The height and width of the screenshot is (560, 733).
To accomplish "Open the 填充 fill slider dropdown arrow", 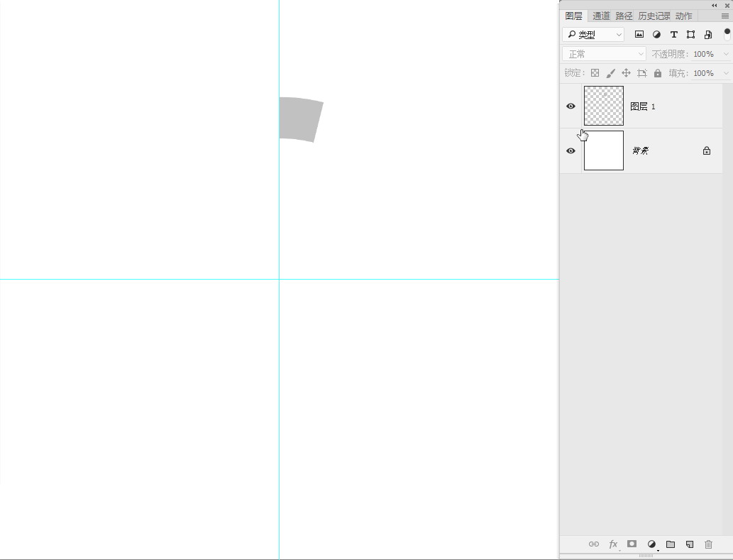I will point(726,73).
